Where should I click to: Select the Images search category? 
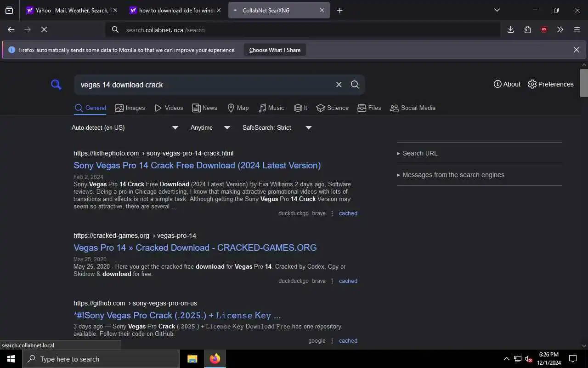[130, 108]
